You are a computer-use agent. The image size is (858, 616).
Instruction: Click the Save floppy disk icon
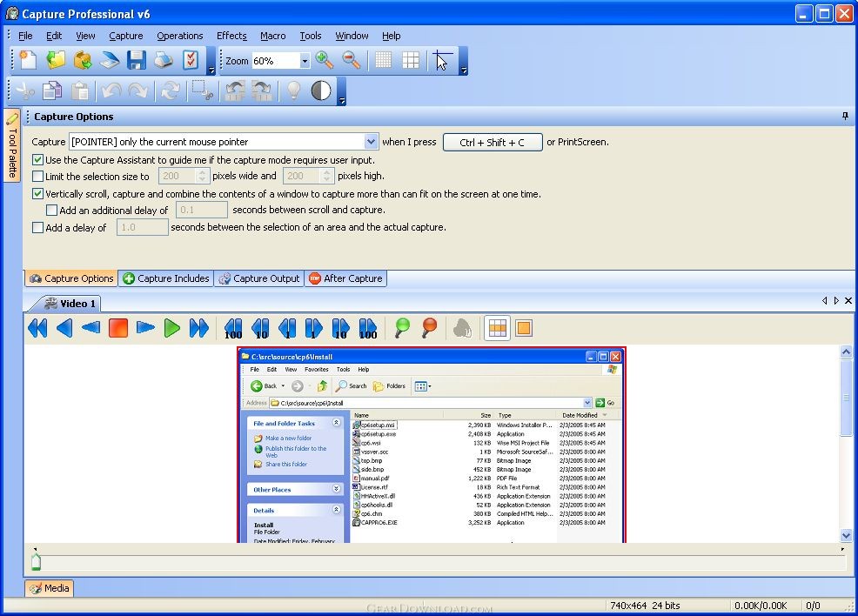pos(136,60)
